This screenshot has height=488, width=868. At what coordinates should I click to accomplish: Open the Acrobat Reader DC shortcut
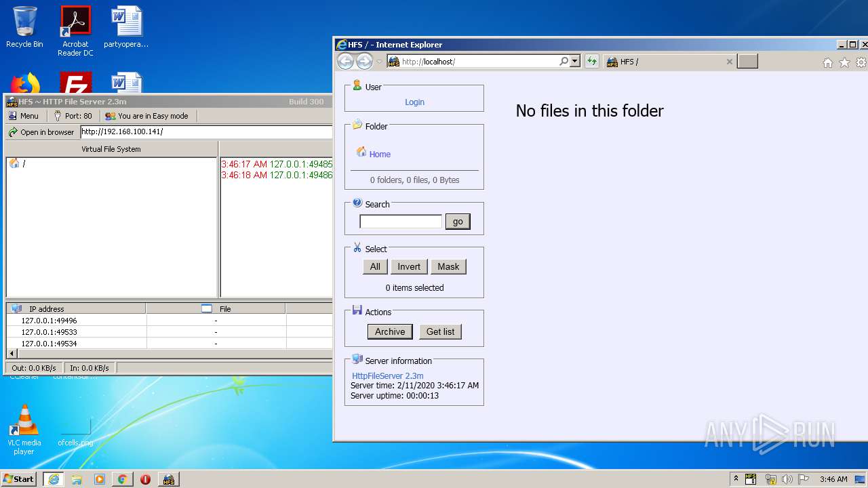pyautogui.click(x=75, y=31)
